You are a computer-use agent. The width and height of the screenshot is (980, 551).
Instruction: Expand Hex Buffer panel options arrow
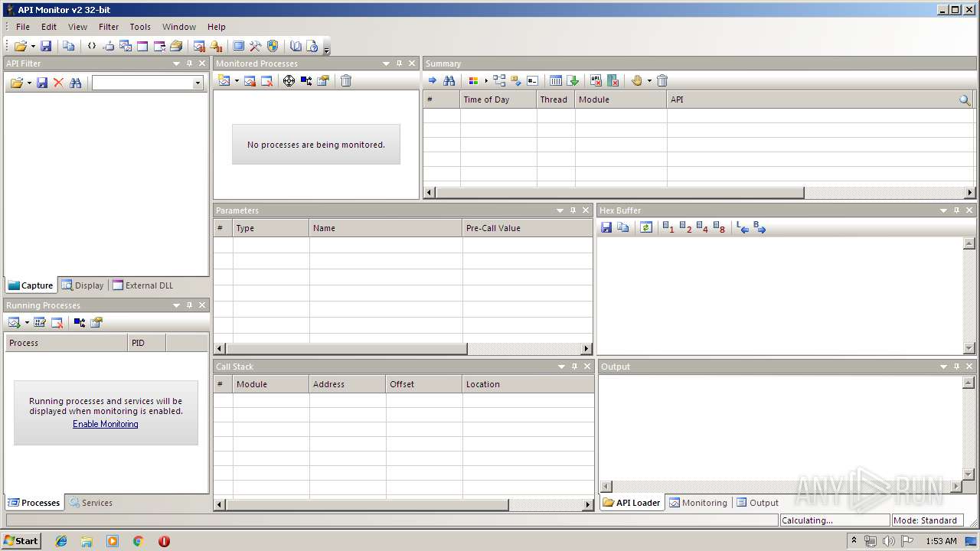click(943, 210)
